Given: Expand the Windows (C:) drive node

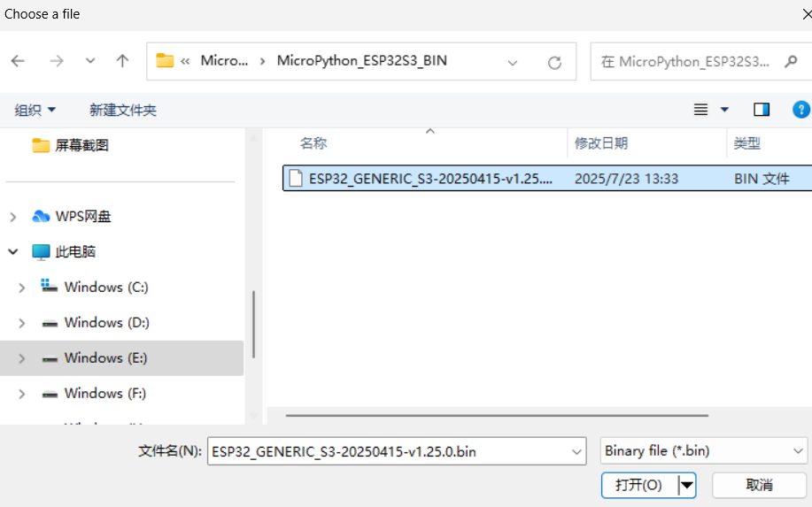Looking at the screenshot, I should coord(22,288).
